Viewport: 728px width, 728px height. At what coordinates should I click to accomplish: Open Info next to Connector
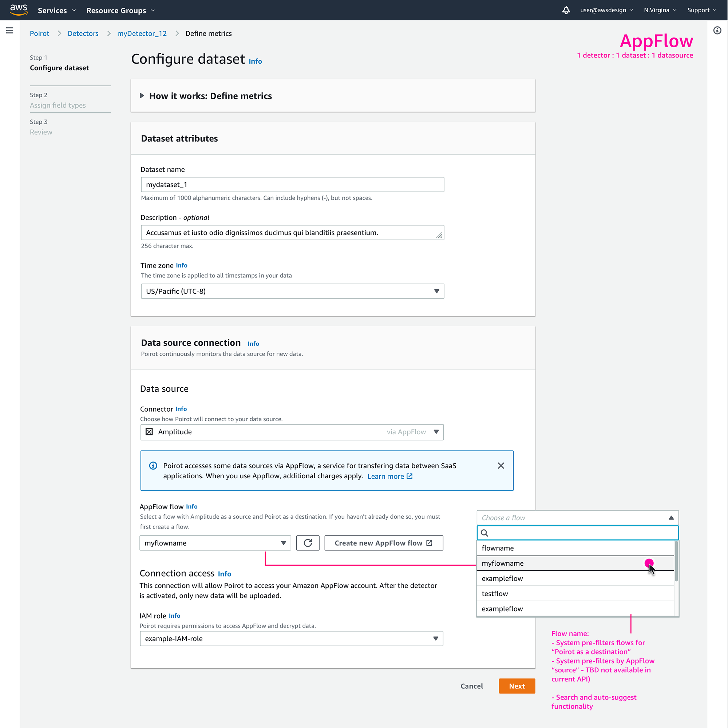pos(181,409)
